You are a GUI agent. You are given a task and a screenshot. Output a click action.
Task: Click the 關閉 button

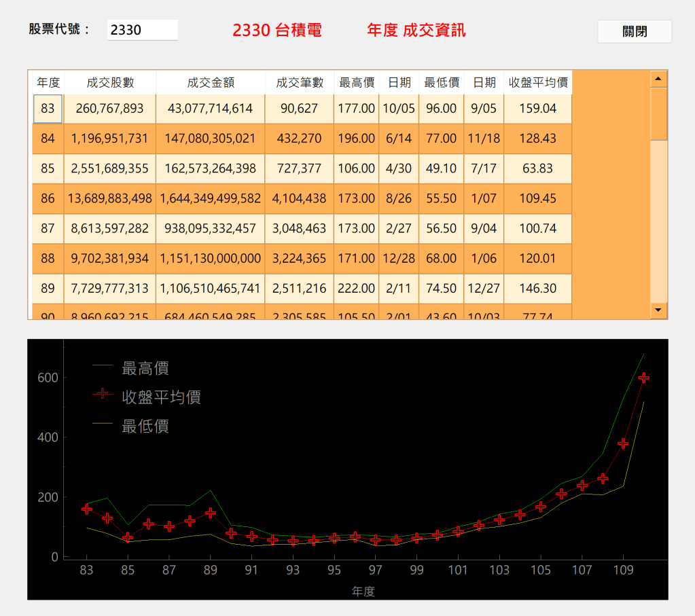coord(634,31)
